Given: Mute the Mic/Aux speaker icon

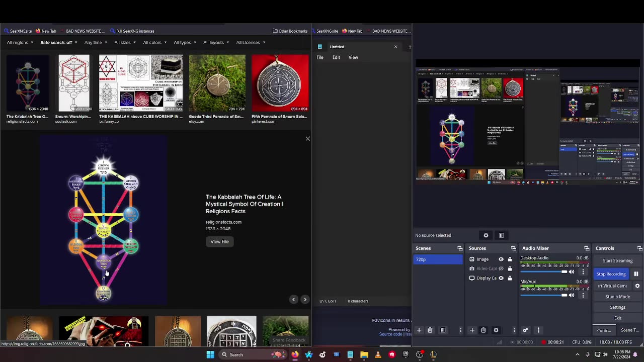Looking at the screenshot, I should pyautogui.click(x=572, y=295).
